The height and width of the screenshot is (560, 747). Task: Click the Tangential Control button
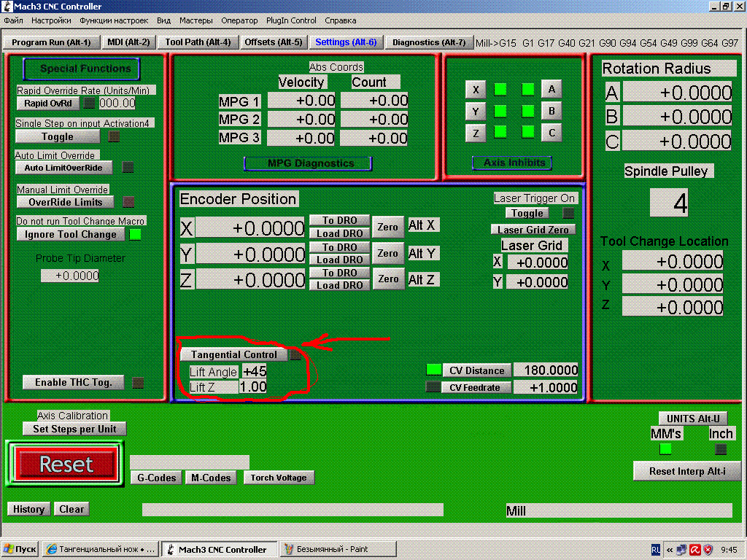coord(234,355)
